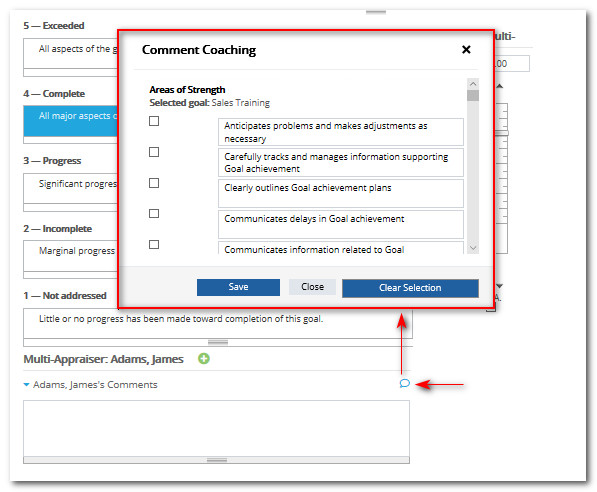Check 'Anticipates problems and makes adjustments' box

(154, 121)
